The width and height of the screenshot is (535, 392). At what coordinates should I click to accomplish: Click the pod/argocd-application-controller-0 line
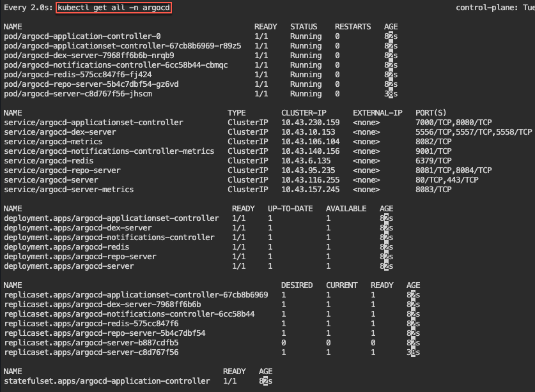pos(82,36)
